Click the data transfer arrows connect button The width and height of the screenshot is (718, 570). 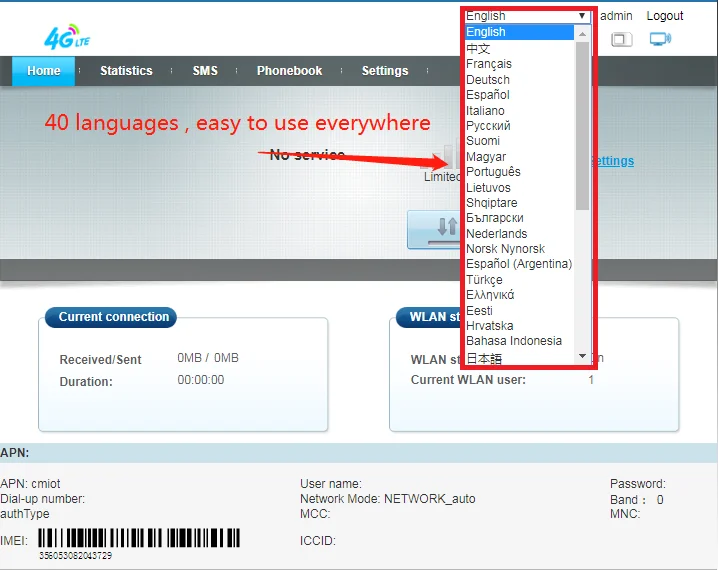click(x=434, y=229)
